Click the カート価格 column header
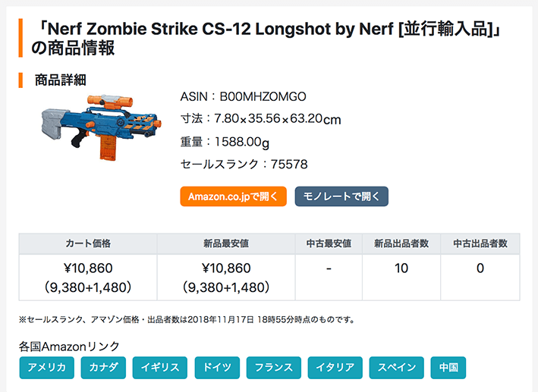Viewport: 538px width, 392px height. 88,243
